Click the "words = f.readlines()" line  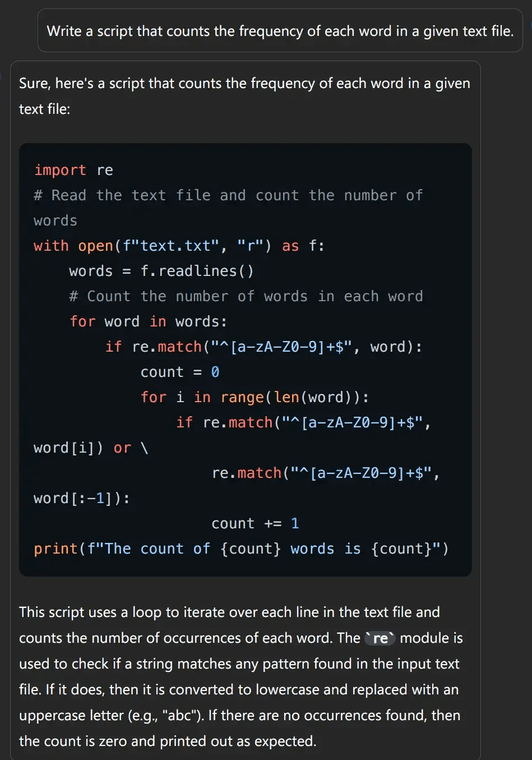[x=161, y=271]
